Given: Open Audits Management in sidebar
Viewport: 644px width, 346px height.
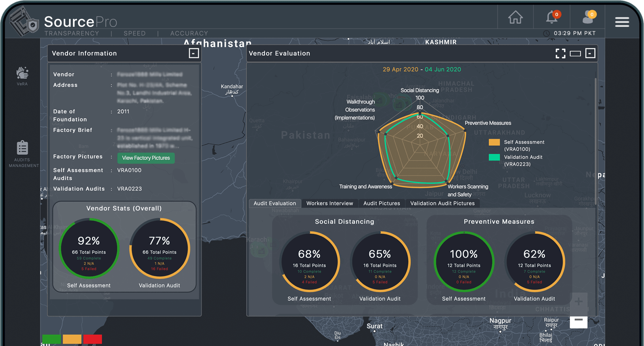Looking at the screenshot, I should tap(23, 154).
